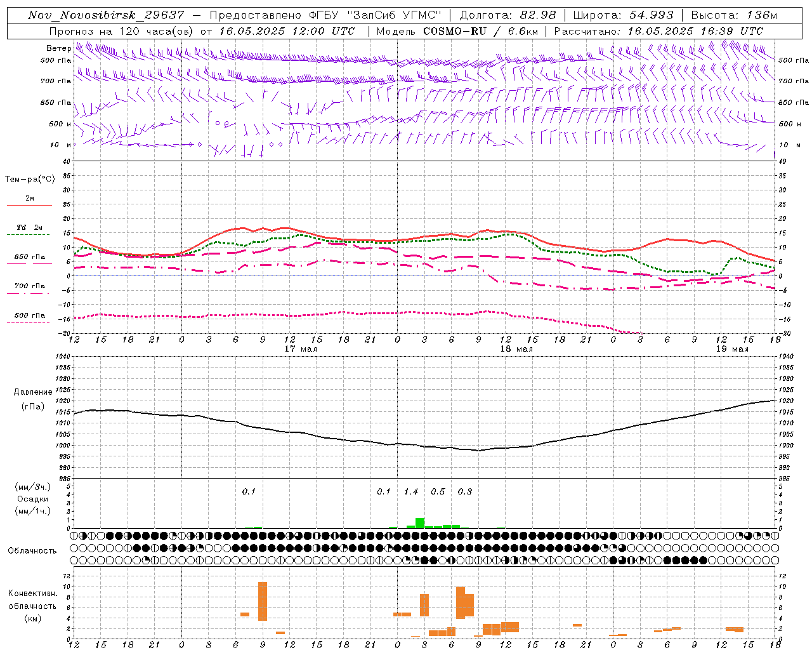The height and width of the screenshot is (650, 812).
Task: Click the 18 мая date label
Action: (x=516, y=349)
